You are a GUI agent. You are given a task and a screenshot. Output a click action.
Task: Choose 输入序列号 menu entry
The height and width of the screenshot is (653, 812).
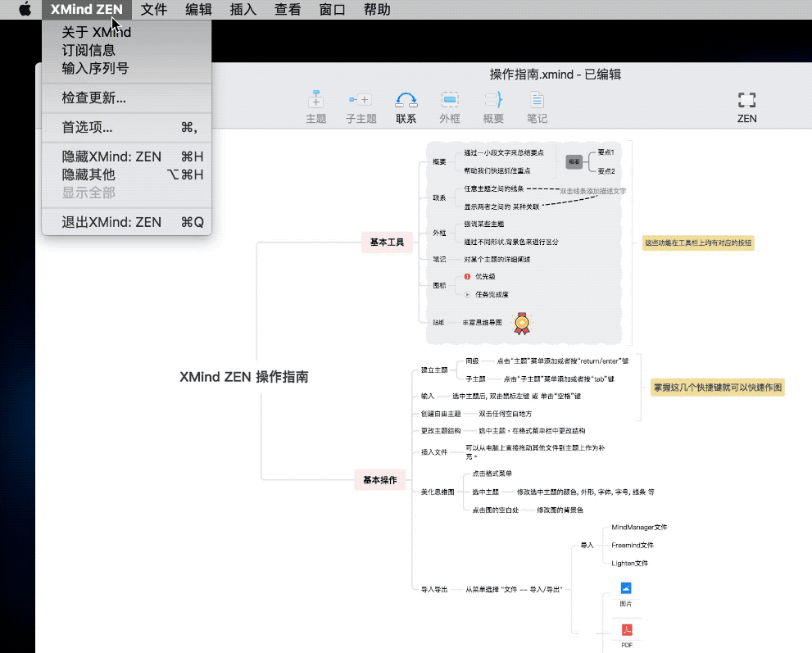point(126,68)
